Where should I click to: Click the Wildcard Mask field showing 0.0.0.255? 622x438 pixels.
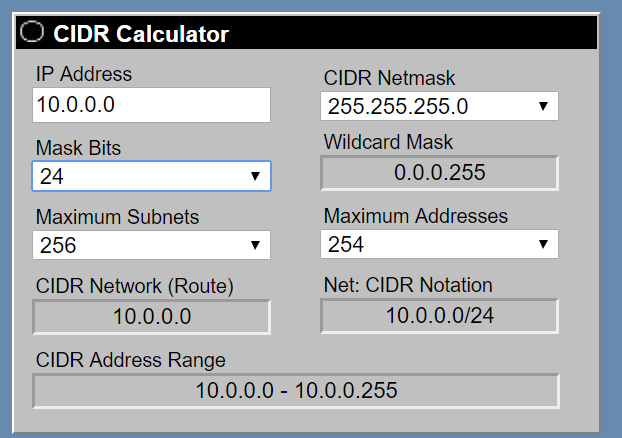tap(439, 173)
